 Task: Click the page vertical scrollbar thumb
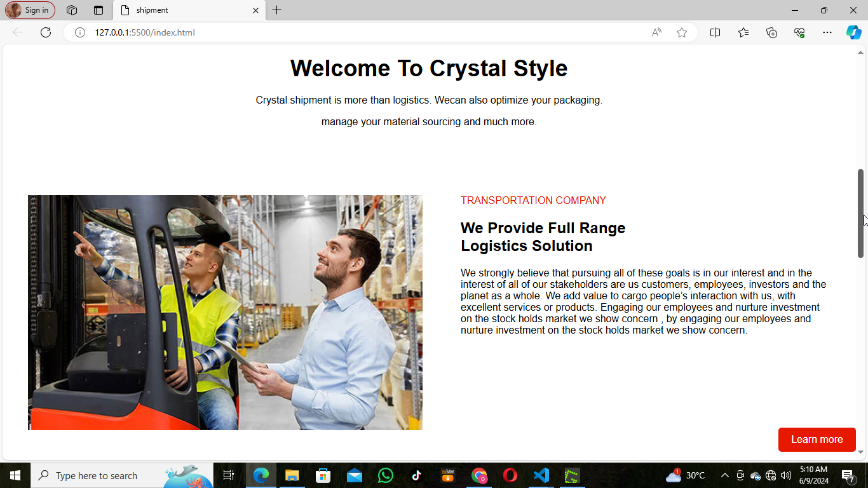pyautogui.click(x=861, y=213)
